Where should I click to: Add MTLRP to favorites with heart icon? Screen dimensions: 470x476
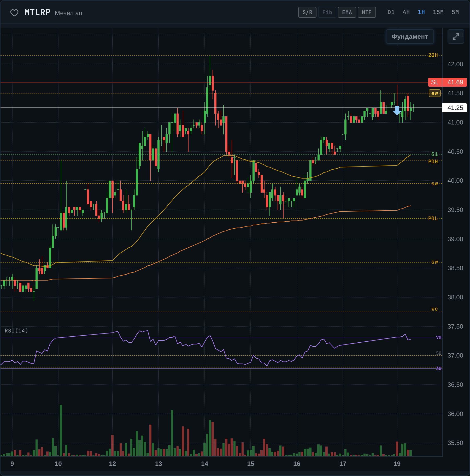pyautogui.click(x=14, y=13)
